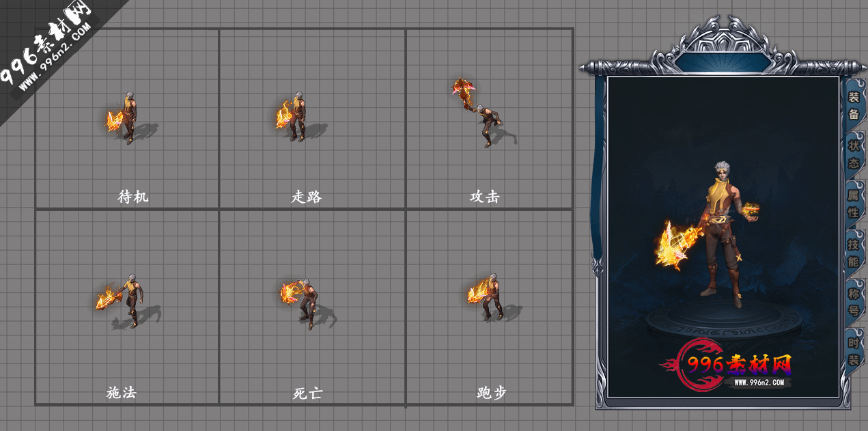Open the 技能 skills tab
Viewport: 868px width, 431px height.
pyautogui.click(x=854, y=253)
